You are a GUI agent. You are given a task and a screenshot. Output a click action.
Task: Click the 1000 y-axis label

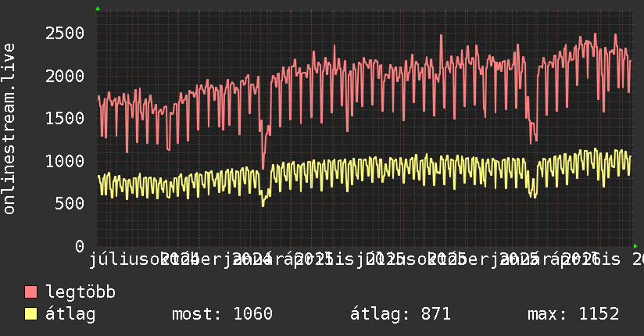tap(65, 161)
